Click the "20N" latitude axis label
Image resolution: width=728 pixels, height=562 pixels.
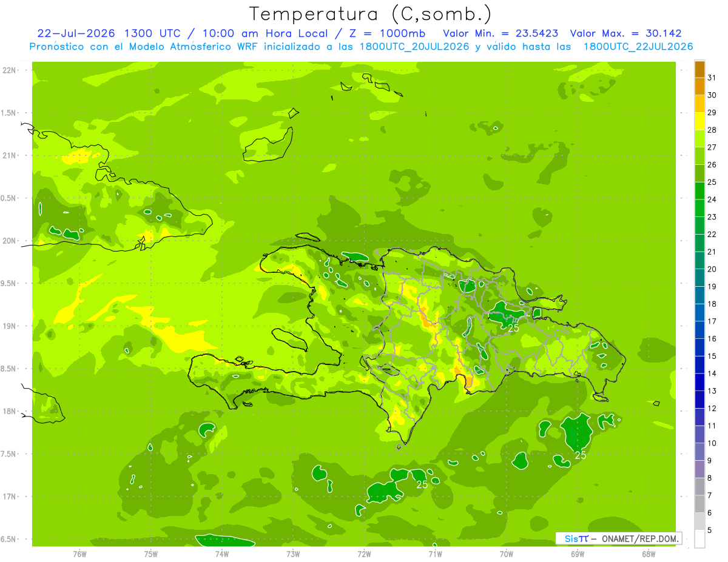(x=8, y=241)
